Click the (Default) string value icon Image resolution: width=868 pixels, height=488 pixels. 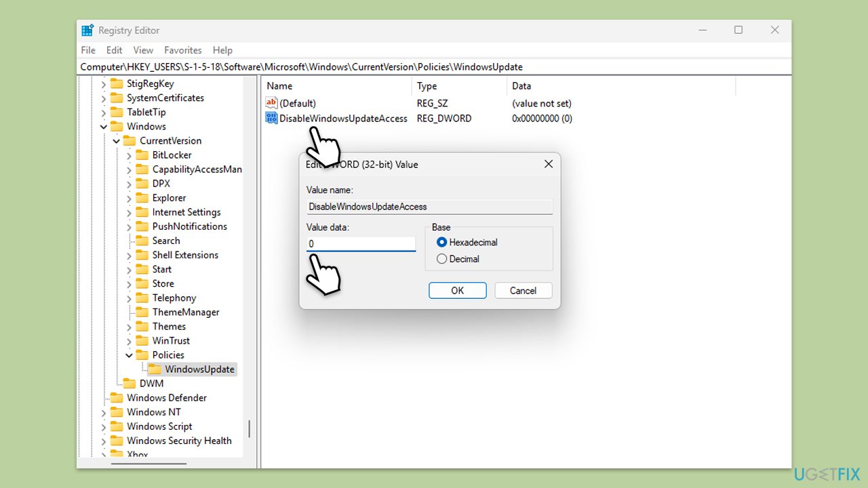[271, 104]
